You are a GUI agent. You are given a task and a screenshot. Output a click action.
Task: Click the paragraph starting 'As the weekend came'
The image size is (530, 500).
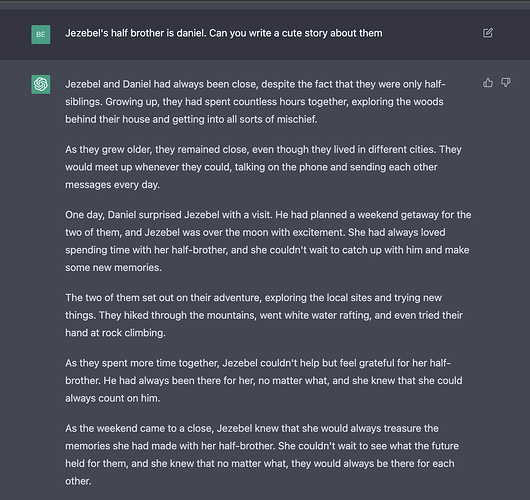(262, 454)
